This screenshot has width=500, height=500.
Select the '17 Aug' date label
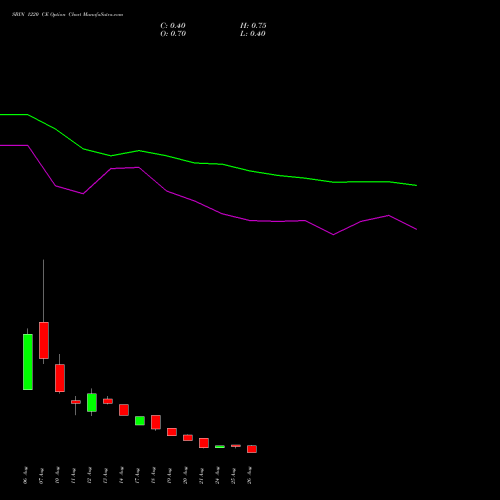138,475
